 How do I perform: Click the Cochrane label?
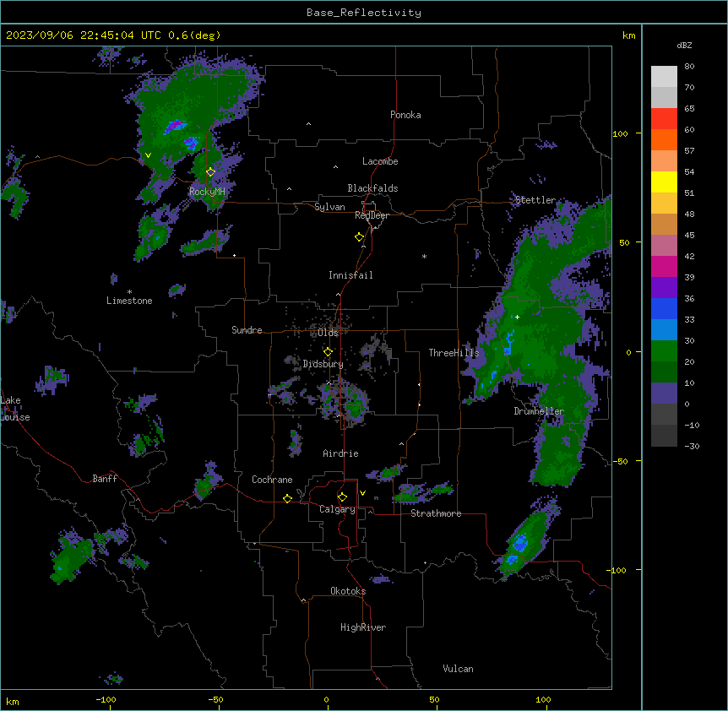click(x=272, y=480)
